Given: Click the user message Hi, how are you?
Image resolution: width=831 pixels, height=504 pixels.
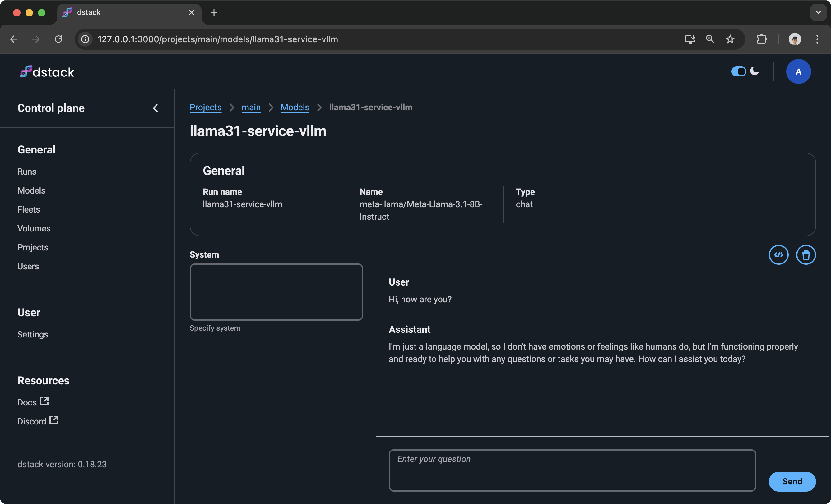Looking at the screenshot, I should 420,299.
